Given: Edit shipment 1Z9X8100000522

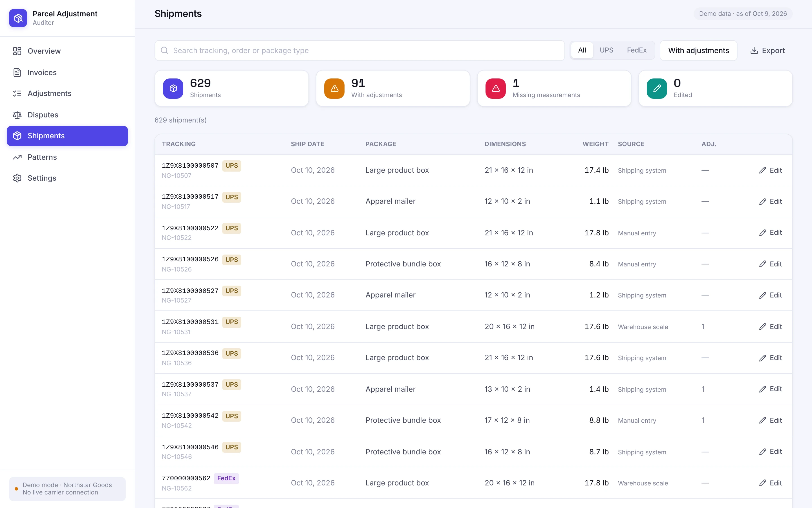Looking at the screenshot, I should (770, 233).
